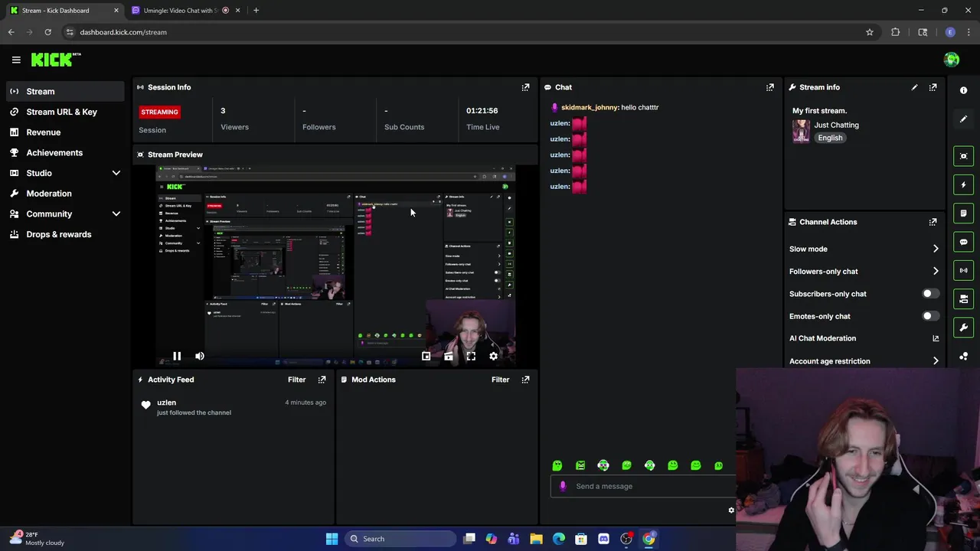Insert the headphones green emote

pos(603,465)
